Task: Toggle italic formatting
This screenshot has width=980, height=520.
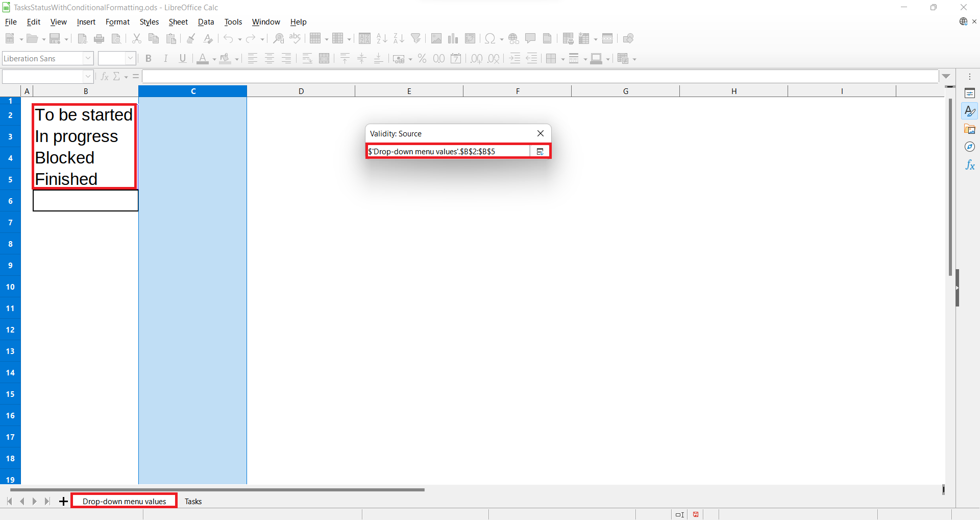Action: 166,58
